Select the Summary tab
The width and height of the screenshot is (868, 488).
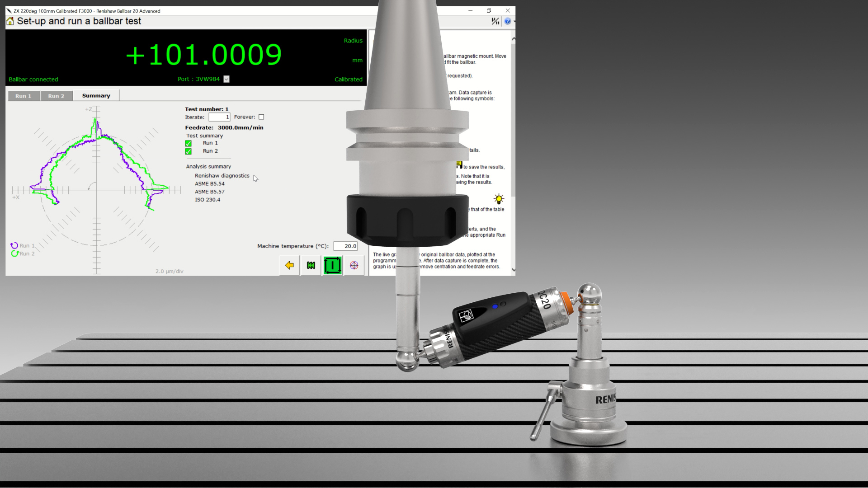[x=96, y=95]
